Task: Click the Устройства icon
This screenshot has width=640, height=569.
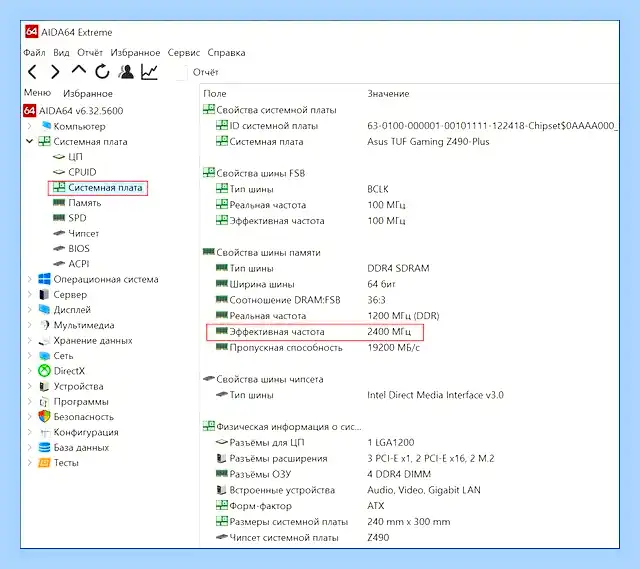Action: point(44,386)
